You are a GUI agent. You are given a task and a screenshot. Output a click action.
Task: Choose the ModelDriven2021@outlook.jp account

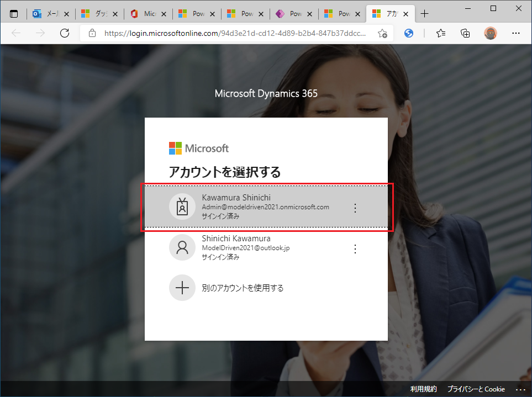tap(266, 247)
